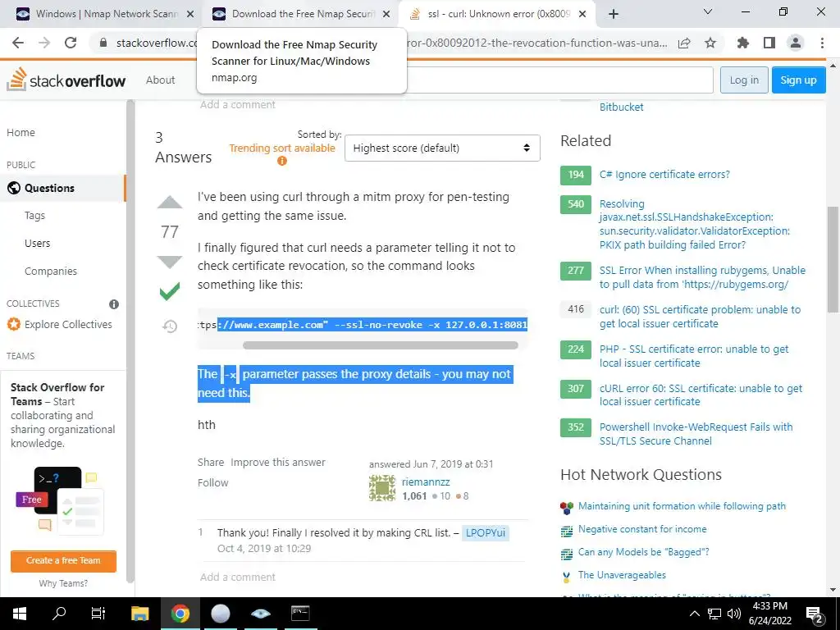Image resolution: width=840 pixels, height=630 pixels.
Task: Close the Download the Free Nmap tab
Action: point(386,14)
